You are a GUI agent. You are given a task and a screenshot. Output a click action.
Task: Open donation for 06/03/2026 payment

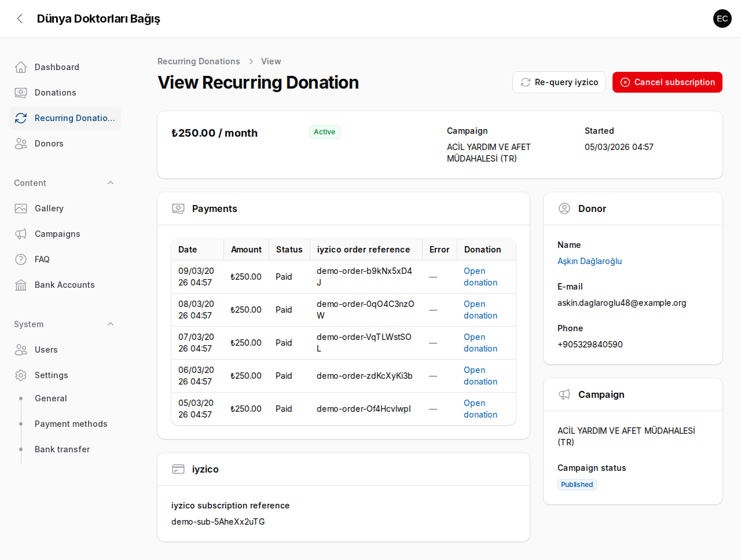tap(480, 376)
